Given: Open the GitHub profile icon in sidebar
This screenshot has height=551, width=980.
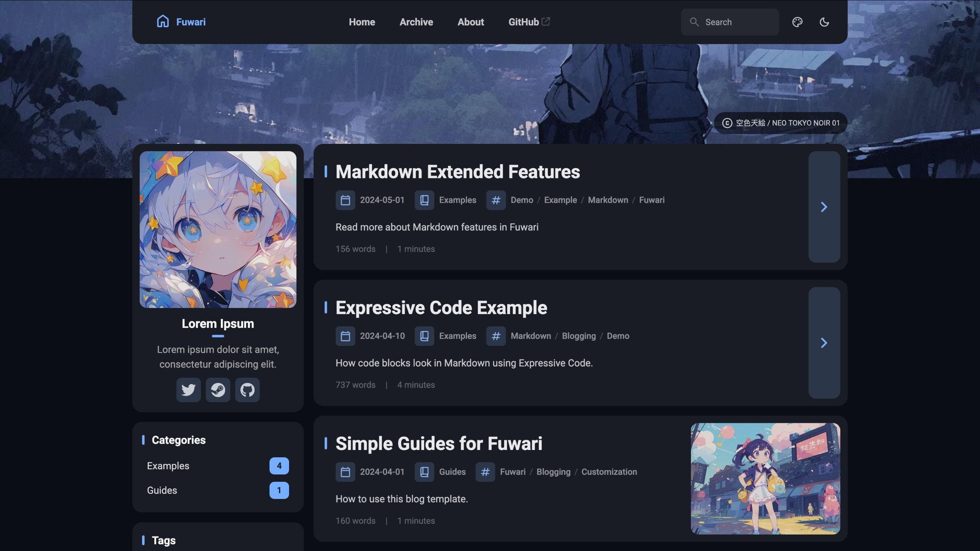Looking at the screenshot, I should [247, 390].
